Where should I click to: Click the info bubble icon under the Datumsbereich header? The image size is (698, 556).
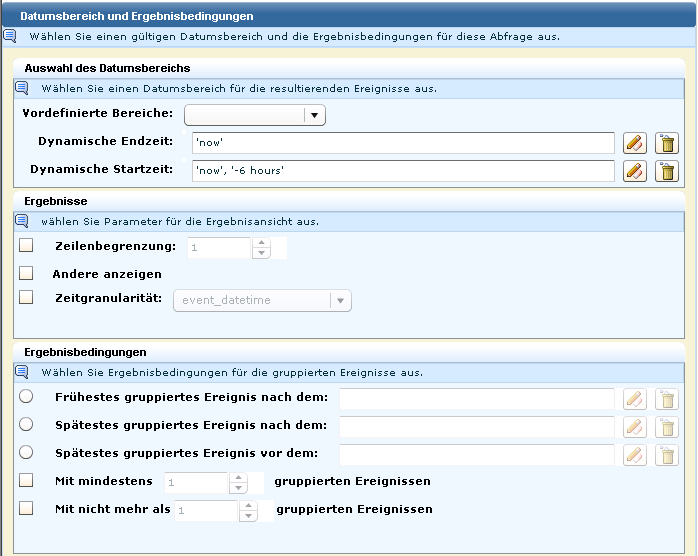click(x=9, y=36)
